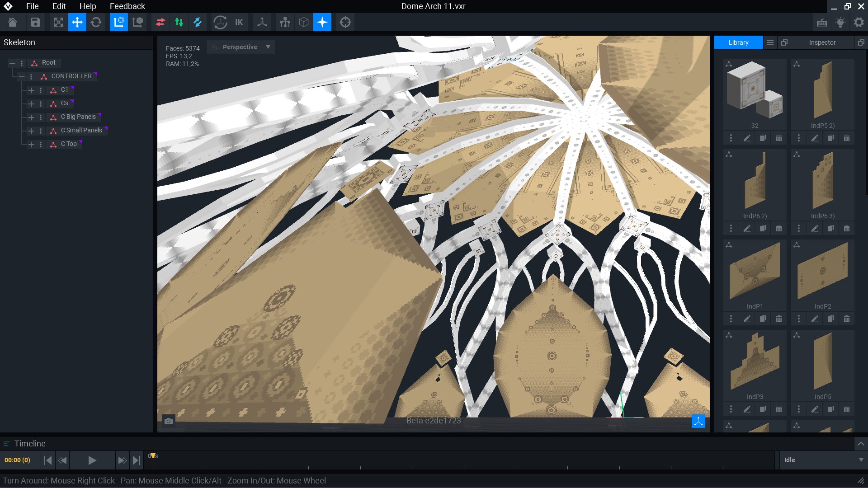The width and height of the screenshot is (868, 488).
Task: Click the screenshot camera icon in viewport
Action: coord(169,421)
